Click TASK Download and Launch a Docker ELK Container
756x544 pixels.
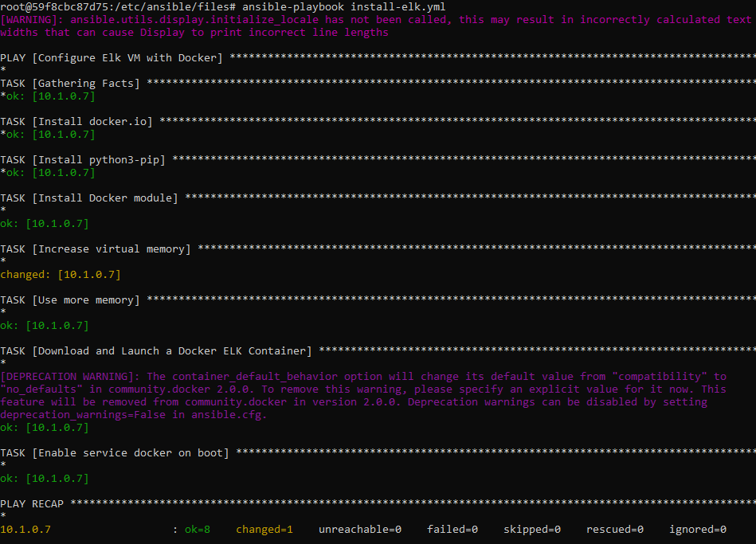click(156, 350)
